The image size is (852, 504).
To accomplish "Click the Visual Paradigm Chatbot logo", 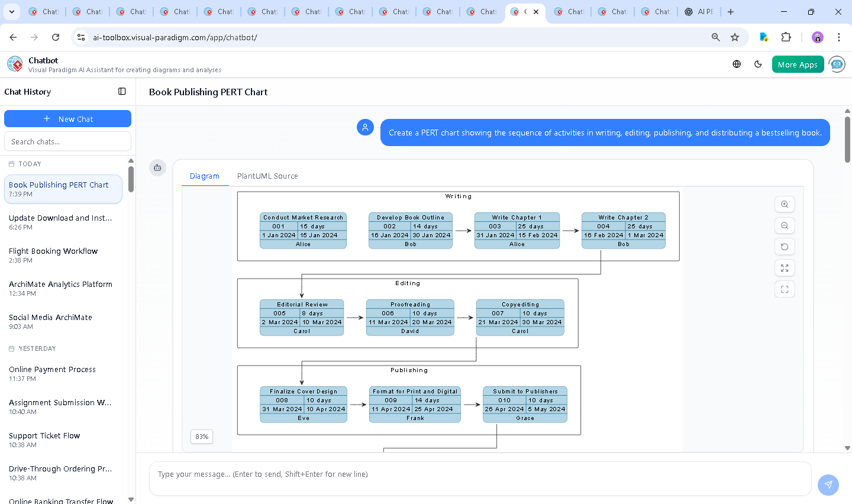I will coord(15,64).
